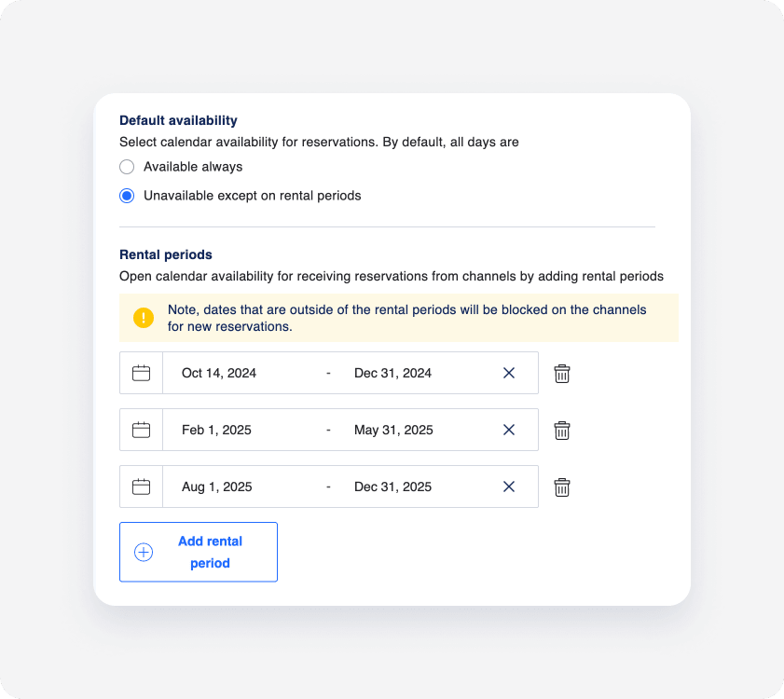Click calendar icon for Oct 14, 2024 period
Viewport: 784px width, 699px height.
141,373
